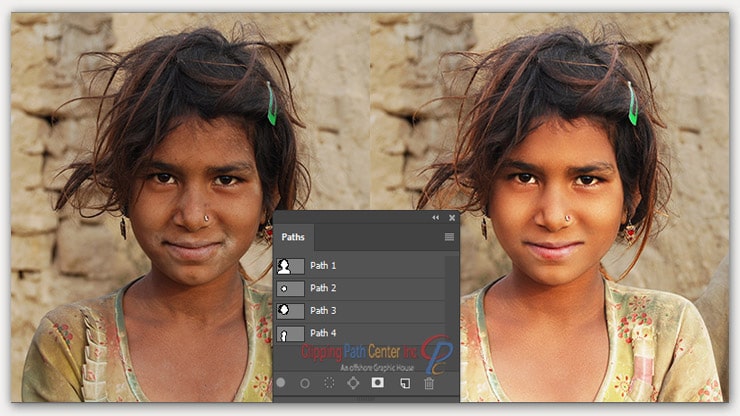Viewport: 740px width, 416px height.
Task: Collapse the Paths panel with double arrows
Action: (435, 217)
